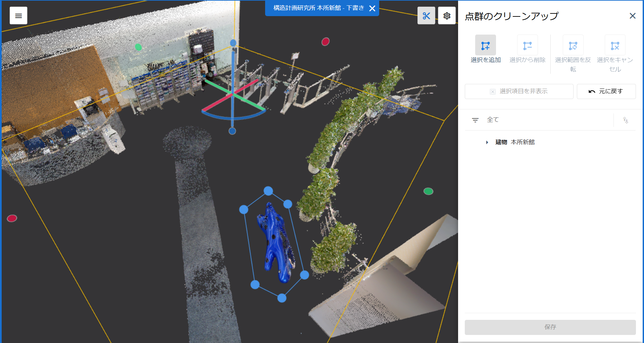Screen dimensions: 644x343
Task: Close the 構造計画研究所 本所新館 draft banner
Action: [x=372, y=8]
